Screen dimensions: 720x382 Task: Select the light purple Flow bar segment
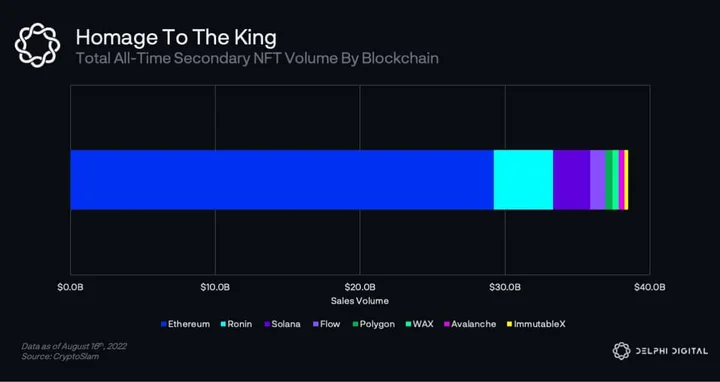click(x=598, y=180)
